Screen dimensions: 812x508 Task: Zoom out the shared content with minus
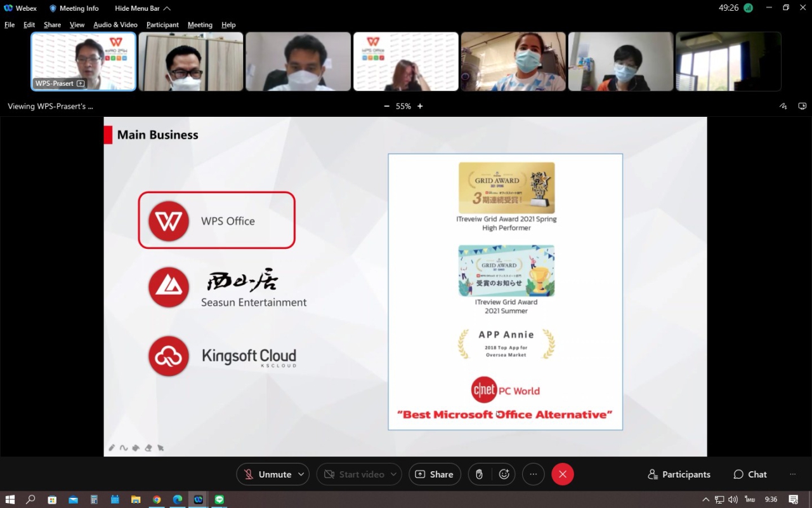click(386, 106)
